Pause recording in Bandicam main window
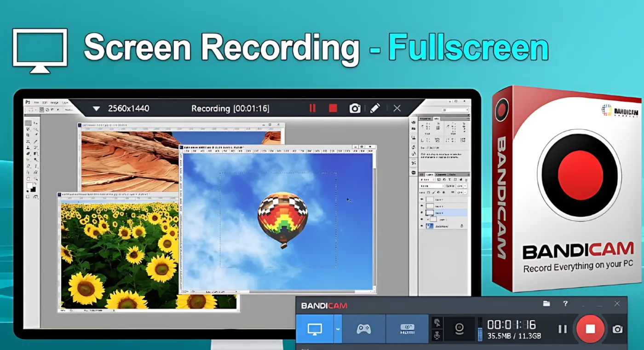 [563, 329]
